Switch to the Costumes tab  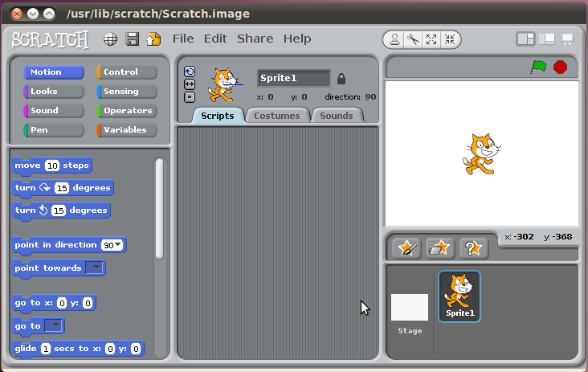click(277, 116)
